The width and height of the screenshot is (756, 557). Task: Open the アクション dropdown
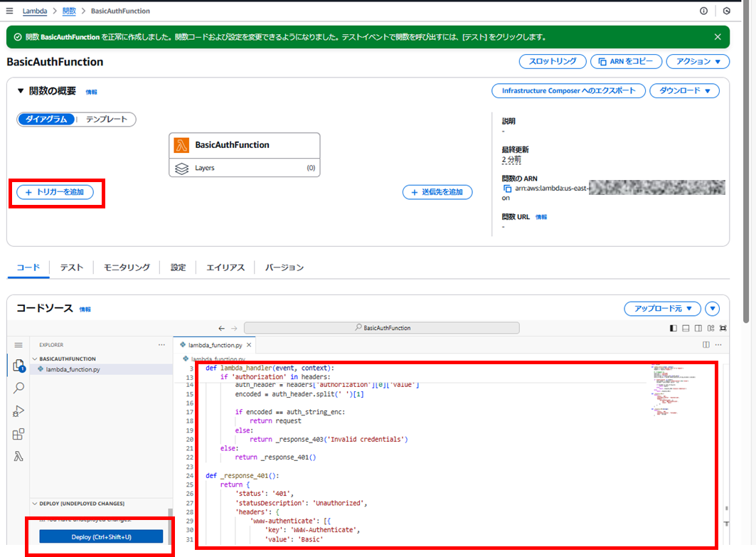coord(698,61)
